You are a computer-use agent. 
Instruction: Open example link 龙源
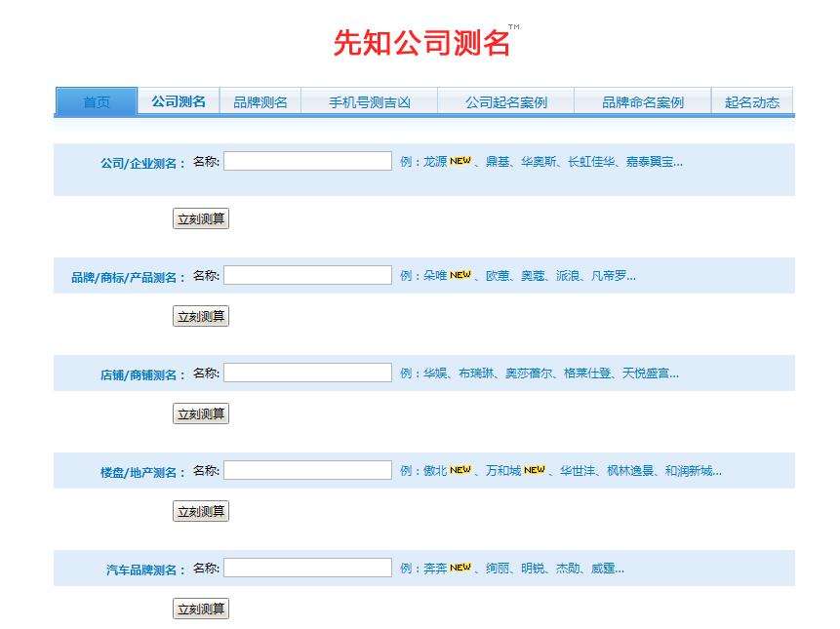[x=435, y=162]
